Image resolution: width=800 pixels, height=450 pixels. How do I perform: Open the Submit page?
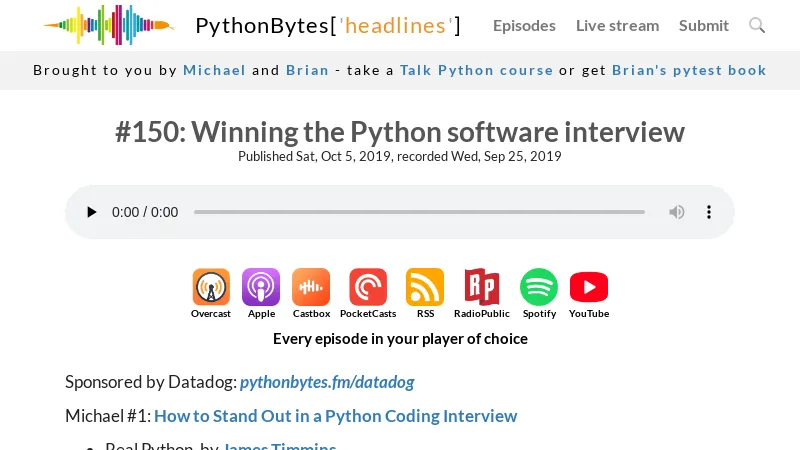(x=704, y=25)
